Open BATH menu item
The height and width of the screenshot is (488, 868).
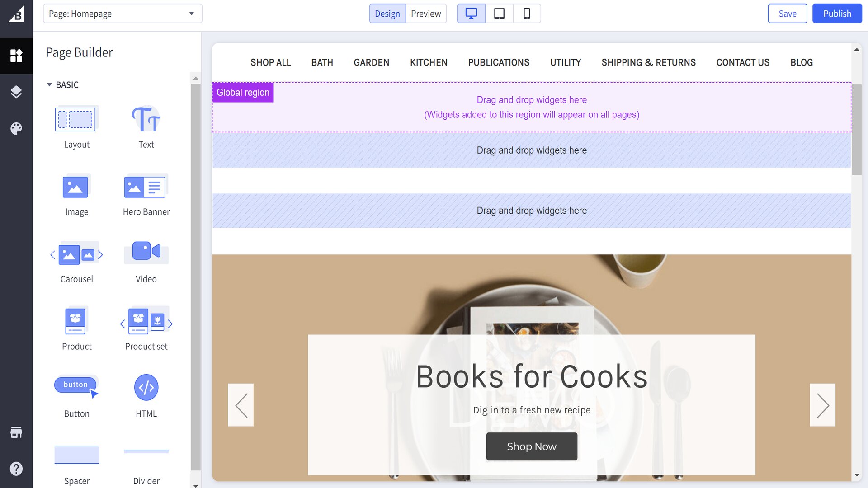pyautogui.click(x=322, y=62)
